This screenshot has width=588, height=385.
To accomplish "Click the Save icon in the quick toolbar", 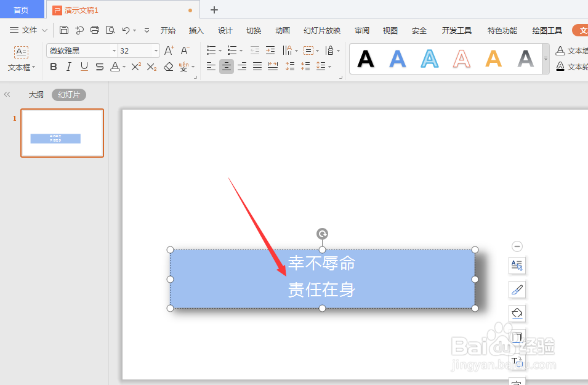I will coord(64,30).
